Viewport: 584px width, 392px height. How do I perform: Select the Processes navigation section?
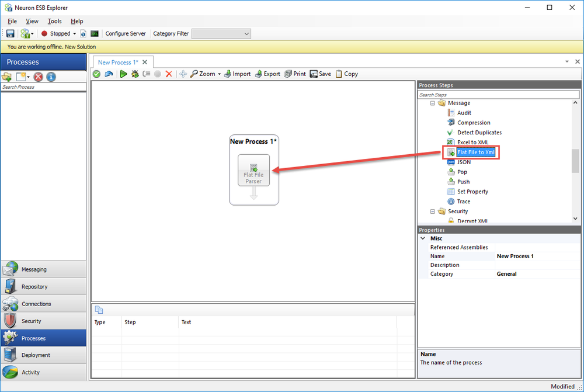click(44, 338)
